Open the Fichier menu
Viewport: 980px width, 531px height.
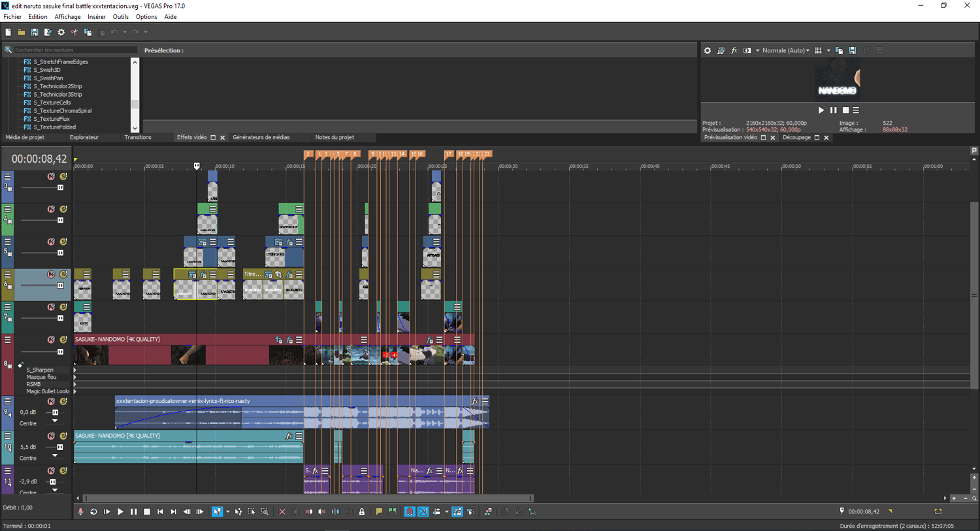[x=12, y=17]
